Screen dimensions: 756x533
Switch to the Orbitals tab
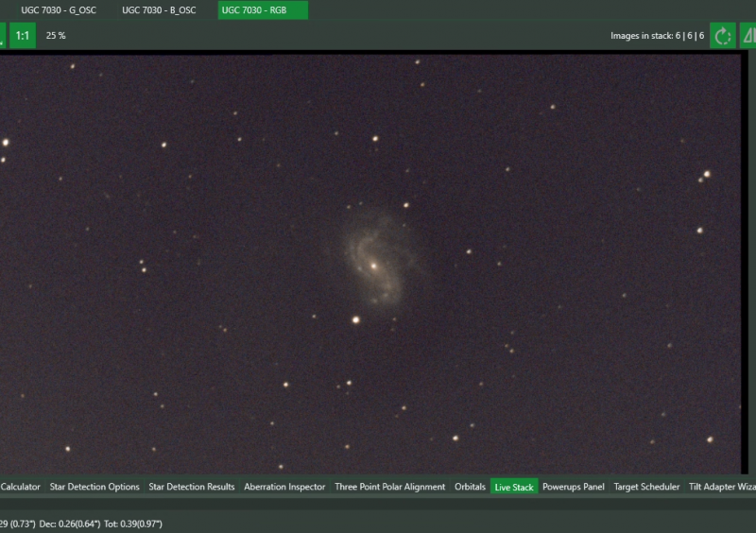470,487
